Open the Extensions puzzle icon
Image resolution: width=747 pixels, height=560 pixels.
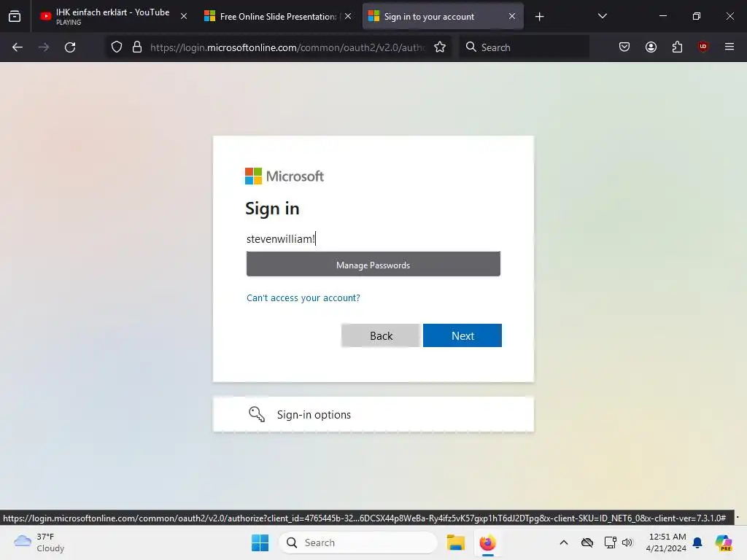(x=677, y=47)
